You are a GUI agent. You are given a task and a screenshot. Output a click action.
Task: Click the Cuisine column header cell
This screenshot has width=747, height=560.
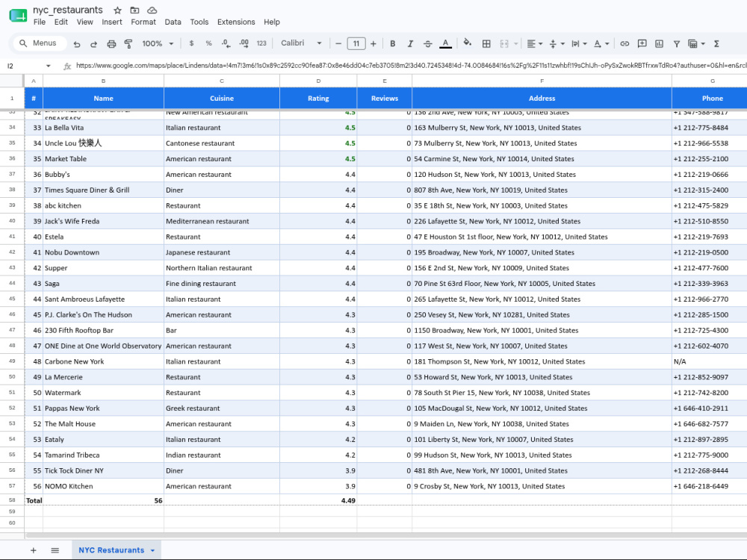click(222, 98)
